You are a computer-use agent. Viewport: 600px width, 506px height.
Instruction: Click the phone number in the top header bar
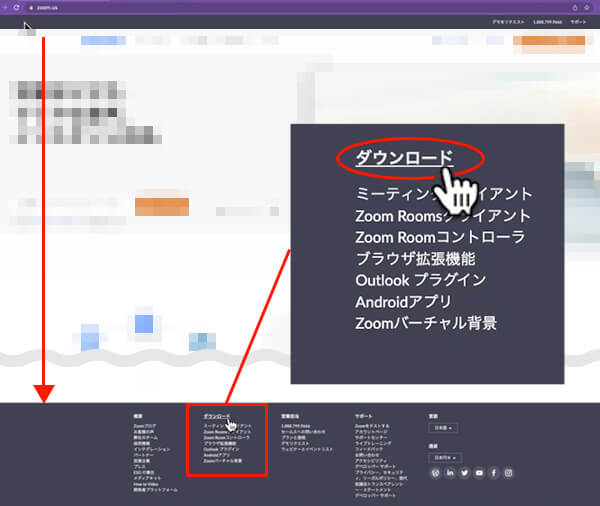tap(548, 22)
